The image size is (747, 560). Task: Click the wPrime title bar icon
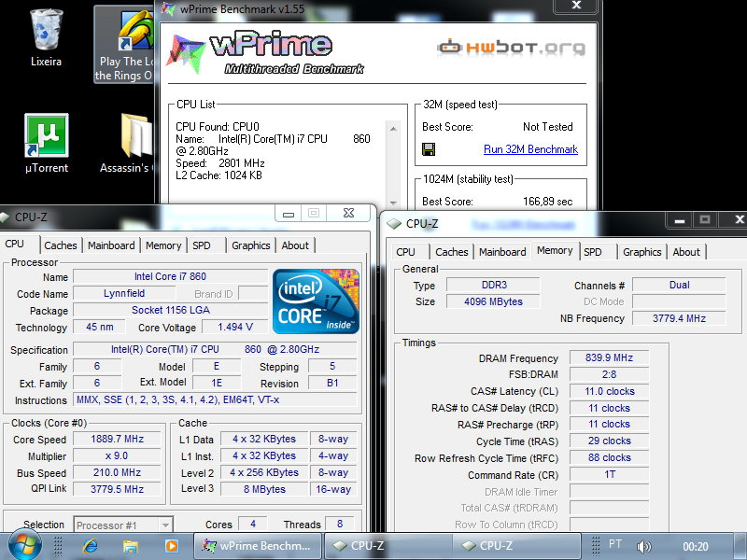tap(168, 9)
